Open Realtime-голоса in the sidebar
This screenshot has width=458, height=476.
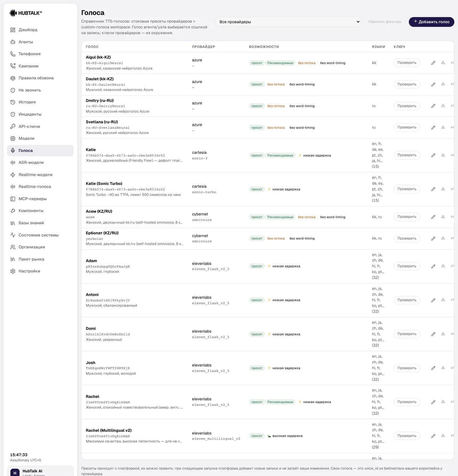pos(40,187)
